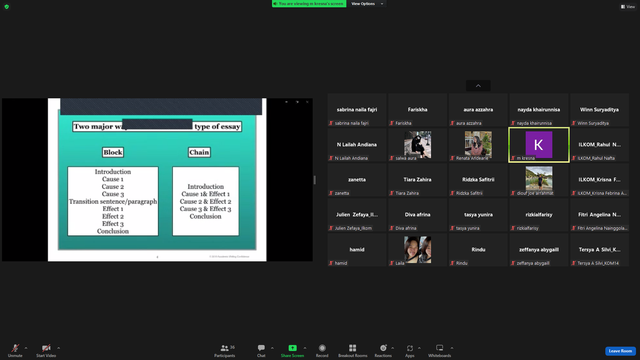640x360 pixels.
Task: Select the Renata Andeane video tile
Action: coord(478,145)
